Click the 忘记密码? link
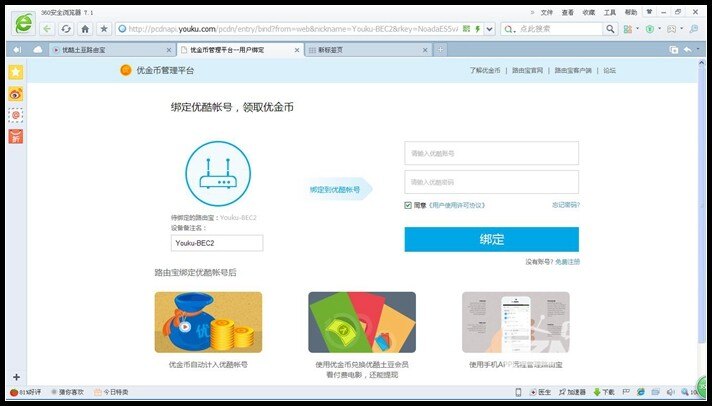712x406 pixels. pos(565,205)
